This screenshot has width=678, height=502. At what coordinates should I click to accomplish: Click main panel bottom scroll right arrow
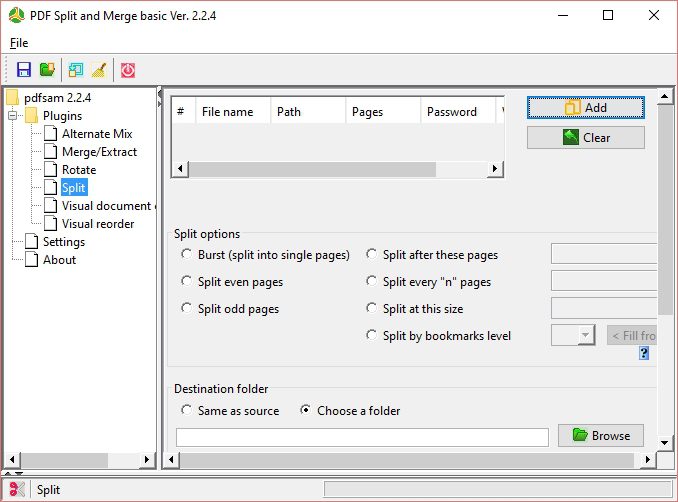[647, 459]
